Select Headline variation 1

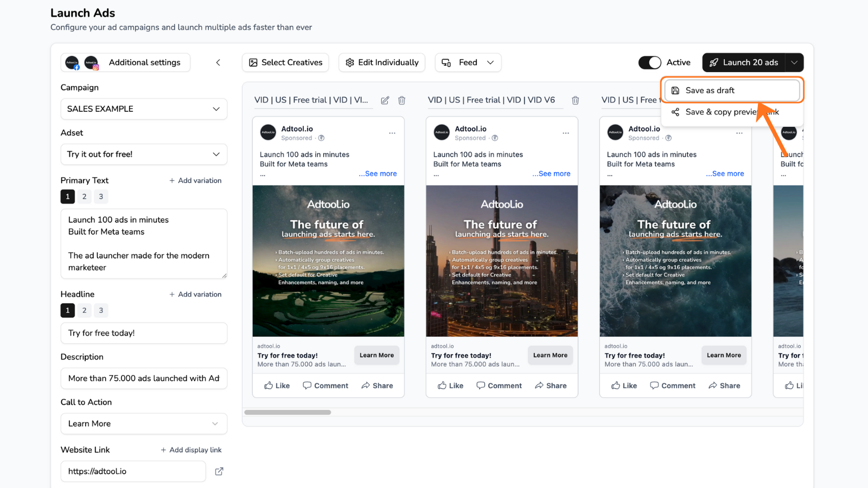[x=68, y=311]
